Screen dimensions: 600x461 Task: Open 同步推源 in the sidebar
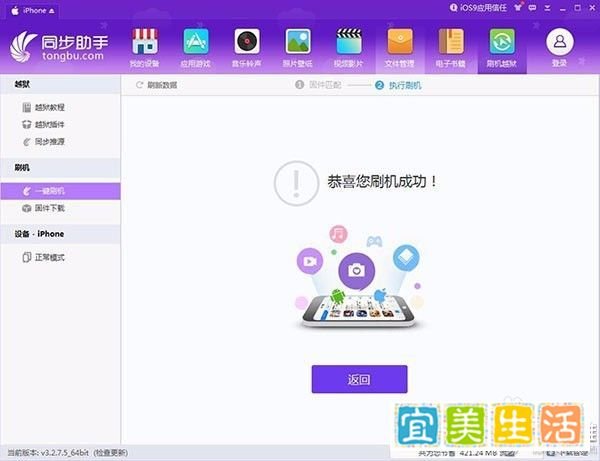pos(43,142)
